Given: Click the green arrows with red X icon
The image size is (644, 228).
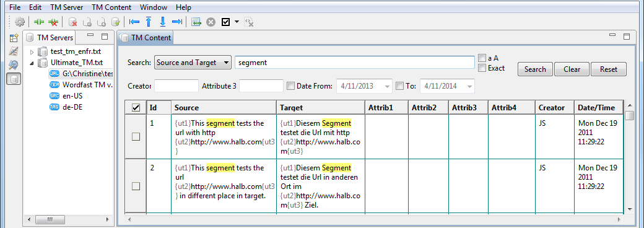Looking at the screenshot, I should pyautogui.click(x=53, y=22).
